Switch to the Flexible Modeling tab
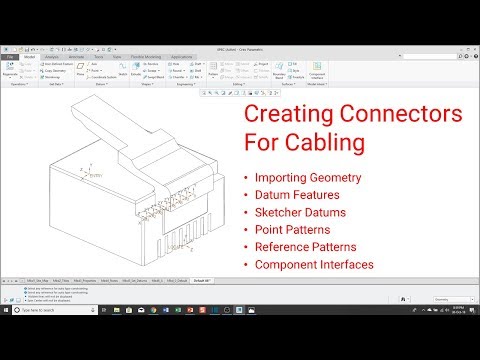This screenshot has height=360, width=480. 146,57
